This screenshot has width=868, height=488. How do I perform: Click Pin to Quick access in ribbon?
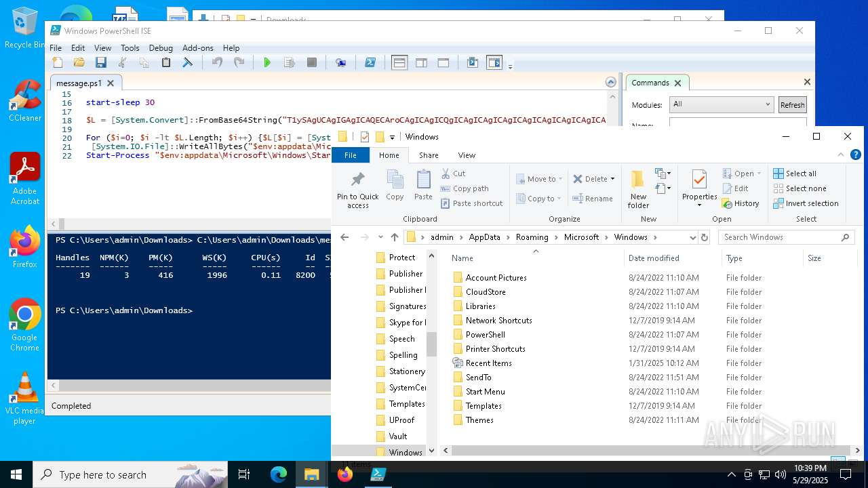(x=358, y=190)
